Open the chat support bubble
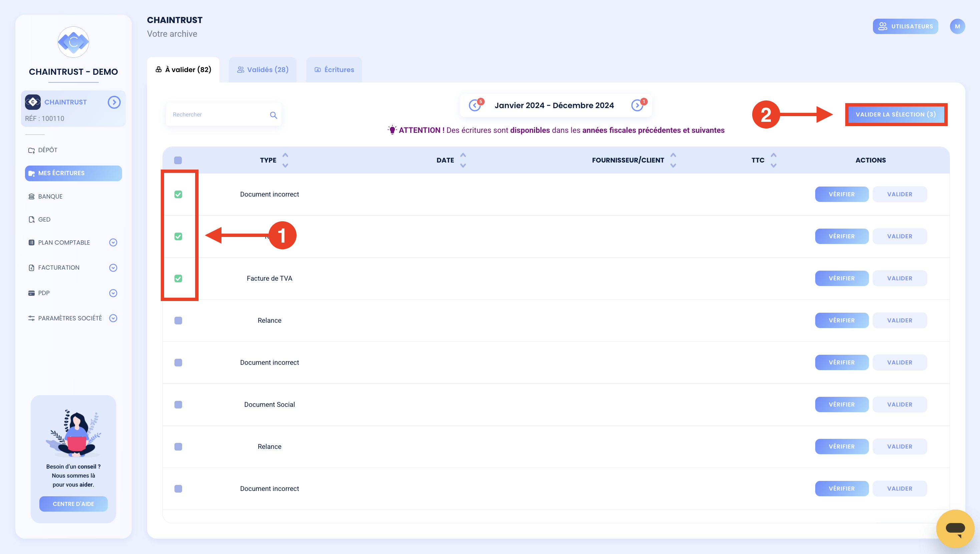 pos(955,529)
